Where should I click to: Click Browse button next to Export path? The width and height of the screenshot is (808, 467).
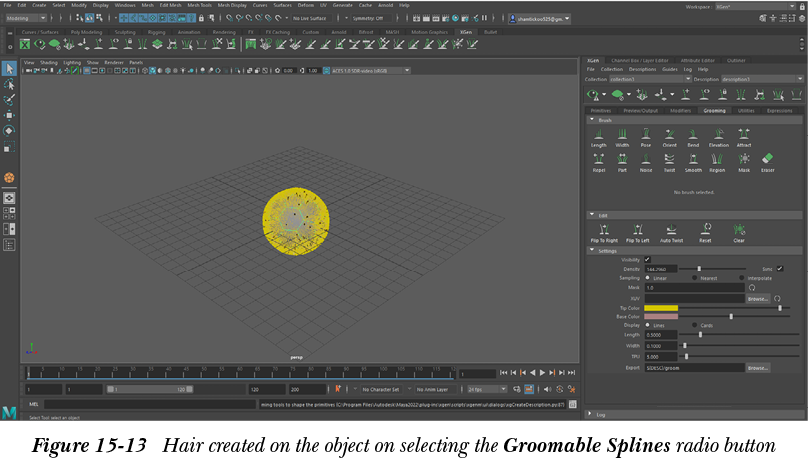[758, 368]
